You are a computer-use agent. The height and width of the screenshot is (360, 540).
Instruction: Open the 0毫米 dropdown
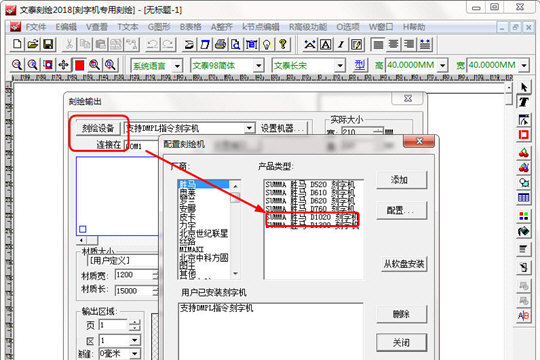tap(135, 353)
